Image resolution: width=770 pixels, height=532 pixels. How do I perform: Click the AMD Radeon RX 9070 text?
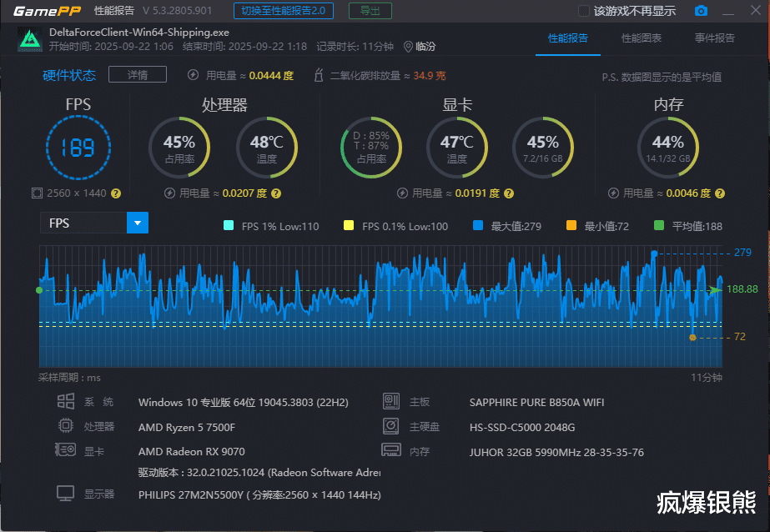pos(192,451)
